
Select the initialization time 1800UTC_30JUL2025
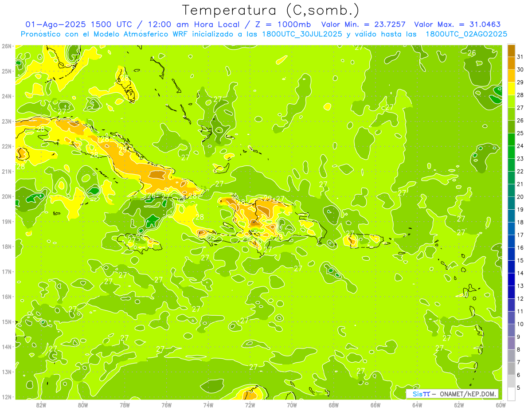pyautogui.click(x=302, y=34)
